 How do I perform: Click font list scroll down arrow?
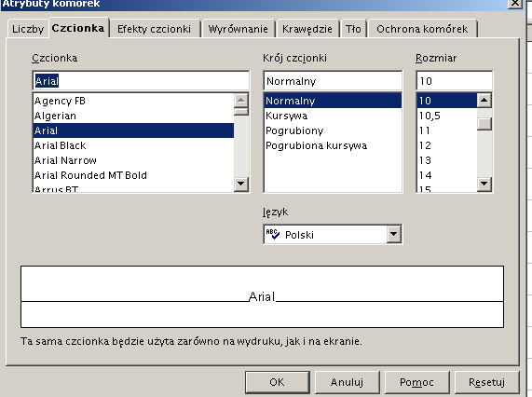[241, 184]
